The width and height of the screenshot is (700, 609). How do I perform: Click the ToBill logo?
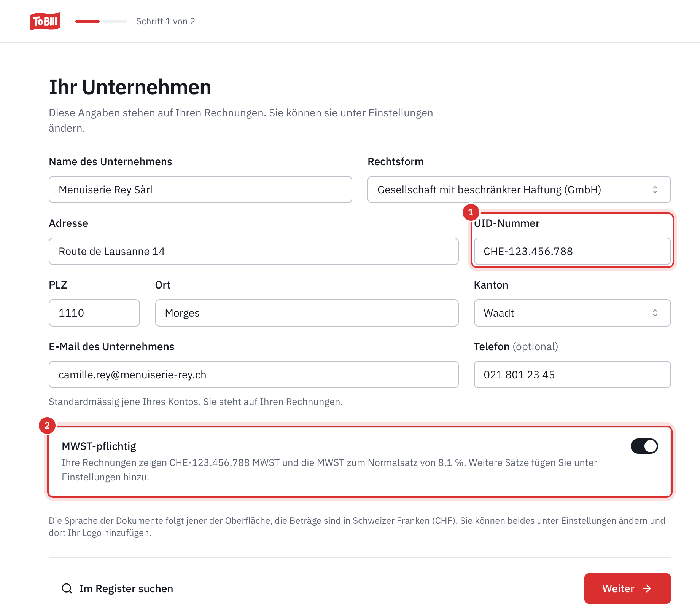click(45, 21)
